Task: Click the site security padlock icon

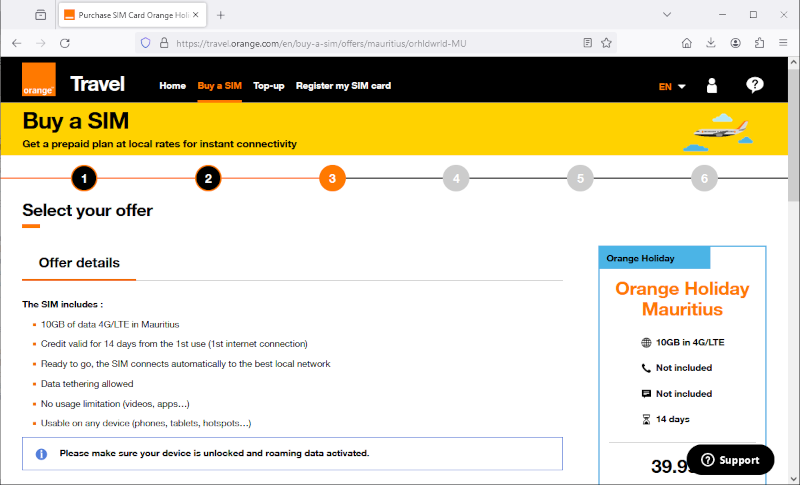Action: [x=164, y=43]
